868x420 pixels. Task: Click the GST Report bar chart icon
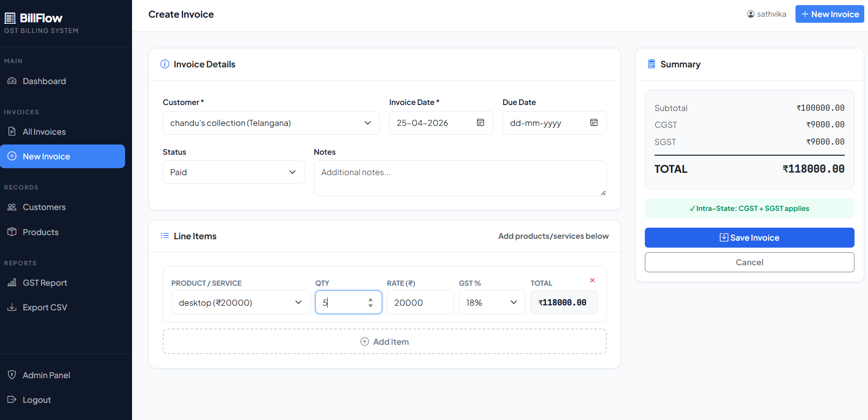[x=12, y=282]
